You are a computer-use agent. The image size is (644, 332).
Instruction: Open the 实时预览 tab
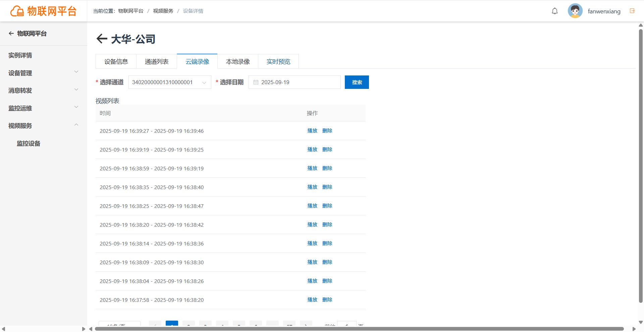click(x=278, y=61)
